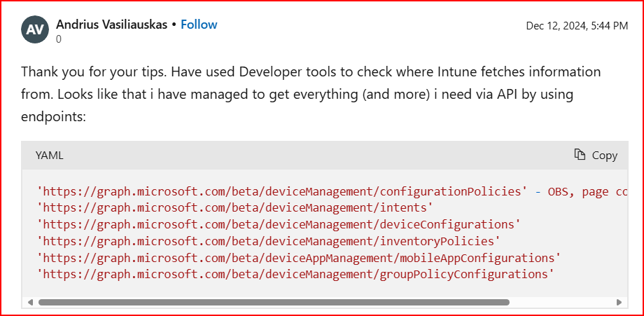This screenshot has width=644, height=316.
Task: Click the mobileAppConfigurations endpoint line
Action: 300,257
